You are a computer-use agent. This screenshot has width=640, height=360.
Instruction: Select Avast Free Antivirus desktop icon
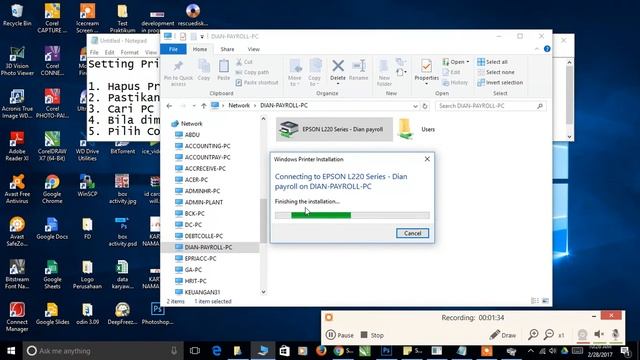[x=17, y=189]
